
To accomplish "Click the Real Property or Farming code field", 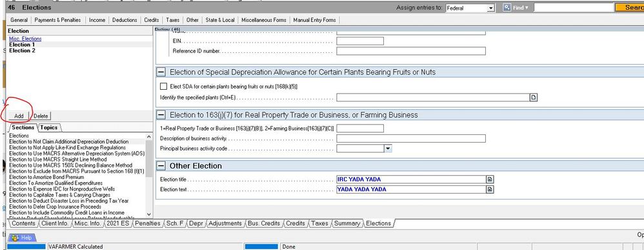I will [360, 129].
